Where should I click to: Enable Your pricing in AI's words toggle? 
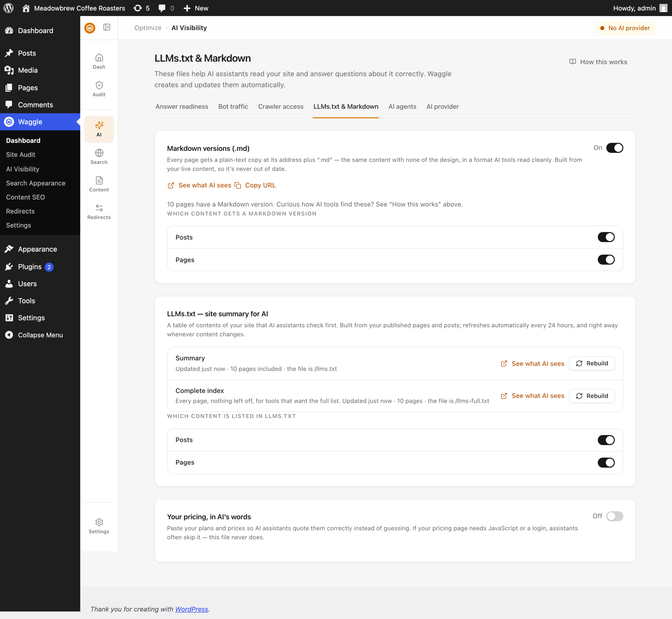(614, 516)
